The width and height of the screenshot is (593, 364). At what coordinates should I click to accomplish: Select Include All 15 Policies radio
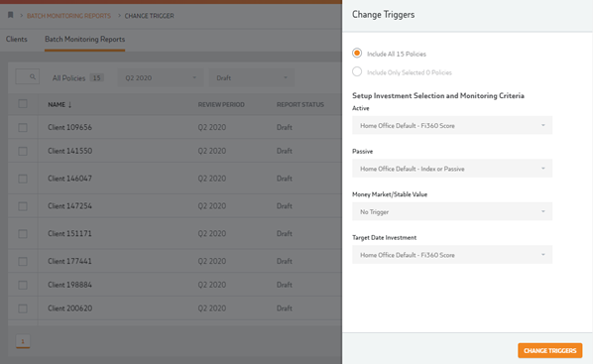click(357, 53)
